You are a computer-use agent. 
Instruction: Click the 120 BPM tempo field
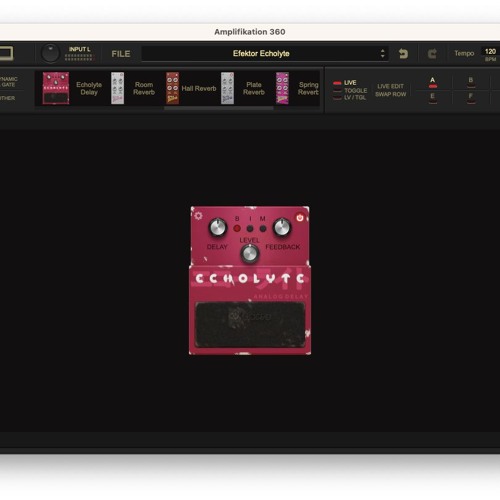(490, 52)
